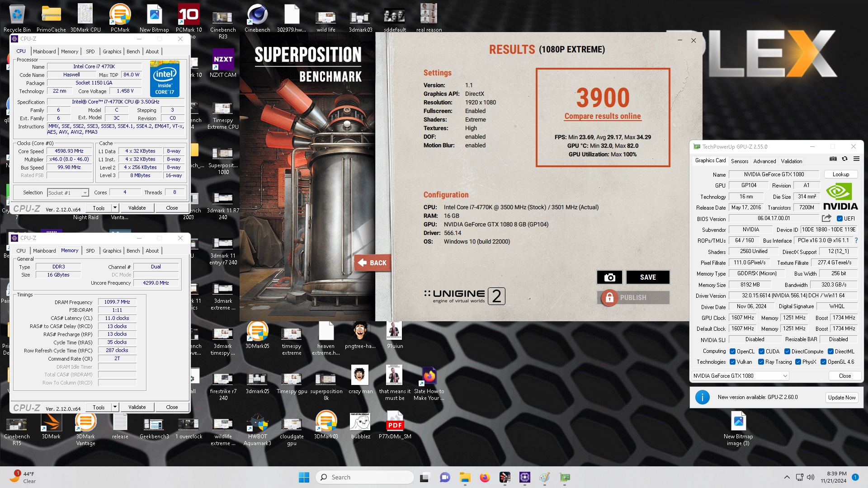This screenshot has height=488, width=868.
Task: Click the Intel Core i7 logo in CPU-Z
Action: click(165, 79)
